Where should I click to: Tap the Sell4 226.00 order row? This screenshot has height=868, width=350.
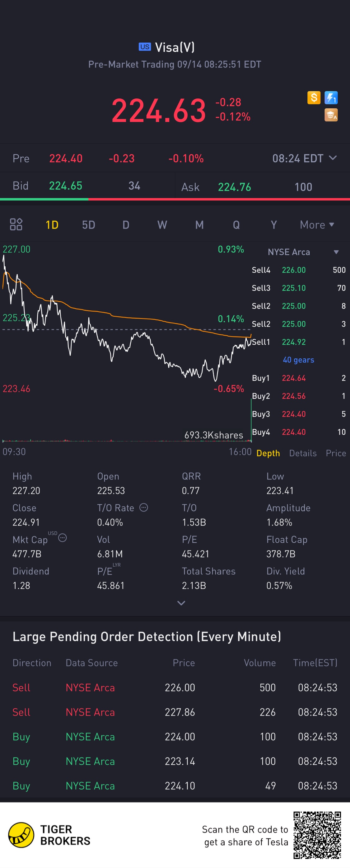(x=298, y=270)
